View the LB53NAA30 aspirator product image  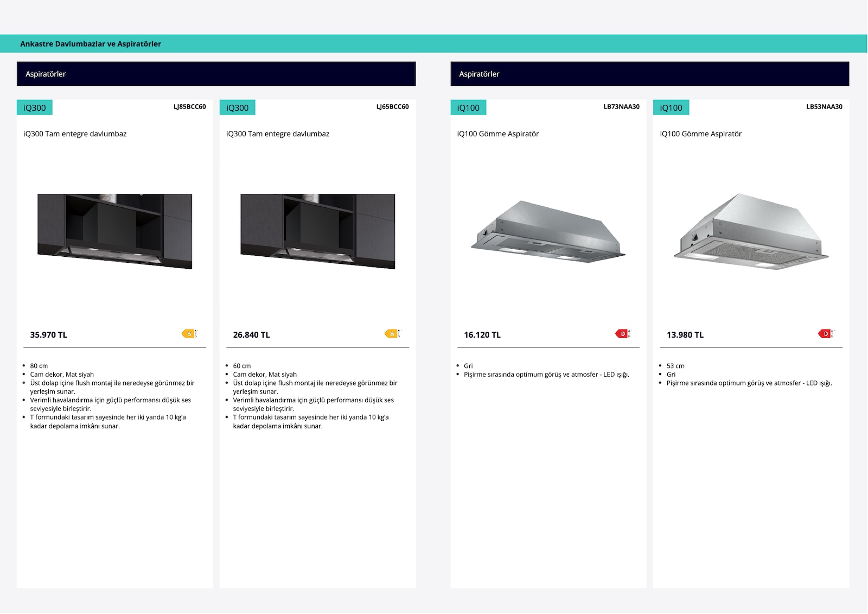[x=751, y=232]
